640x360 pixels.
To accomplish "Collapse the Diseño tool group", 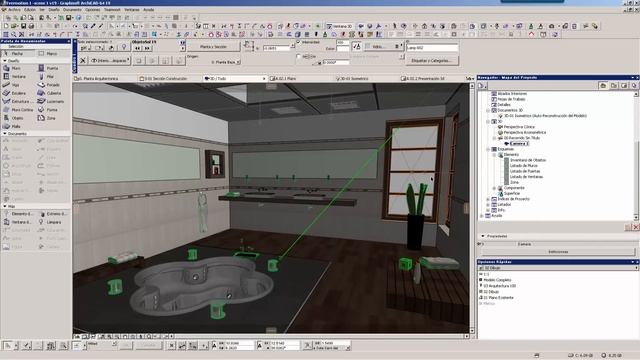I will coord(5,60).
